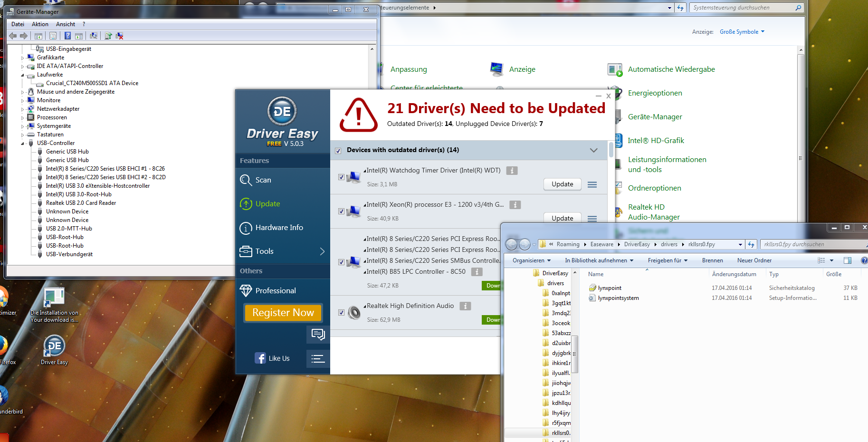
Task: Open options menu icon next to Xeon Update button
Action: point(592,219)
